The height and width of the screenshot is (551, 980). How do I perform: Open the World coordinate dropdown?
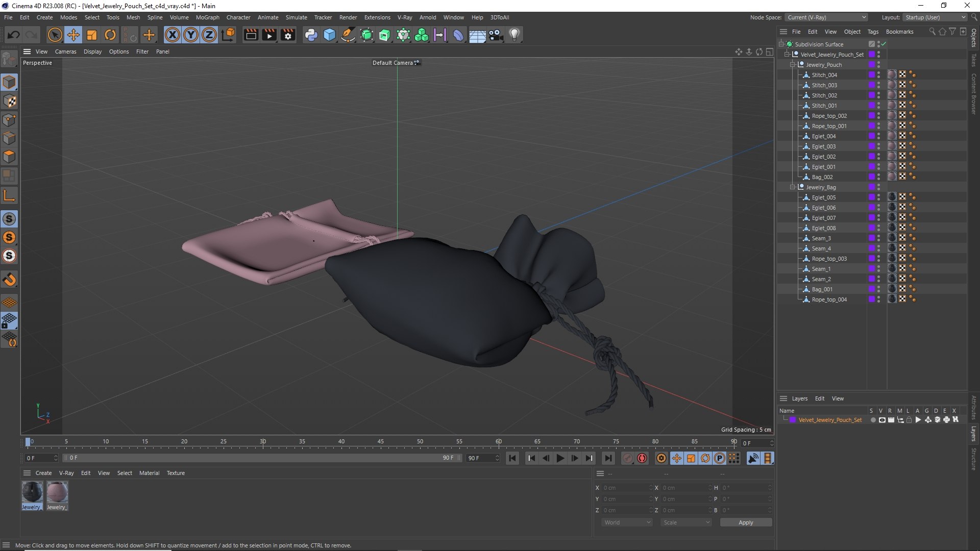627,522
